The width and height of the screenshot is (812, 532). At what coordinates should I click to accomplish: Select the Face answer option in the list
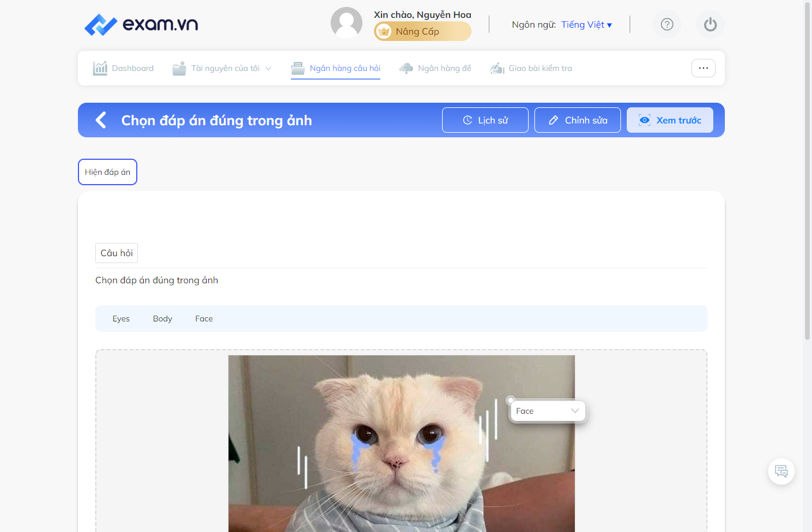tap(204, 319)
